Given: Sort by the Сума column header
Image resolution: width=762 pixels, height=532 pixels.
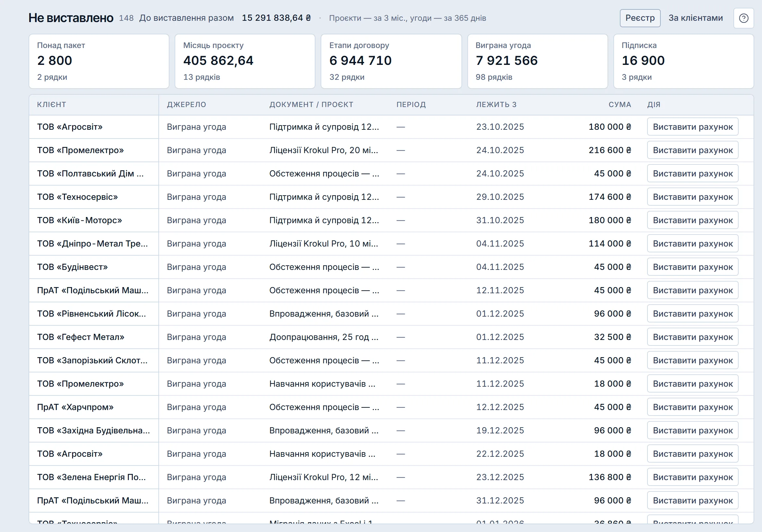Looking at the screenshot, I should 620,104.
